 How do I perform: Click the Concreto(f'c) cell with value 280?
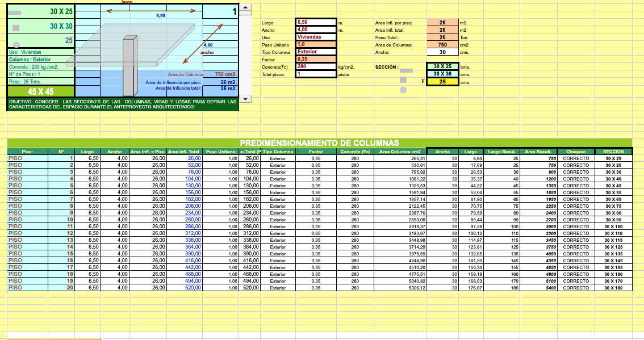[x=316, y=66]
